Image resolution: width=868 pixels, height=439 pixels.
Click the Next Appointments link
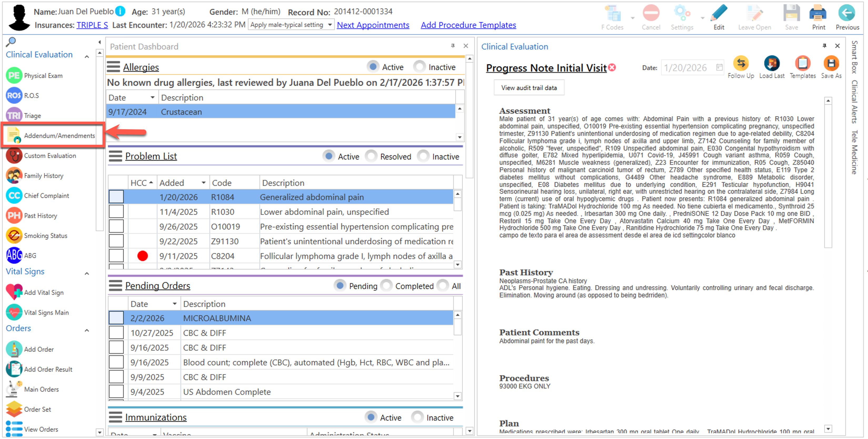[373, 25]
